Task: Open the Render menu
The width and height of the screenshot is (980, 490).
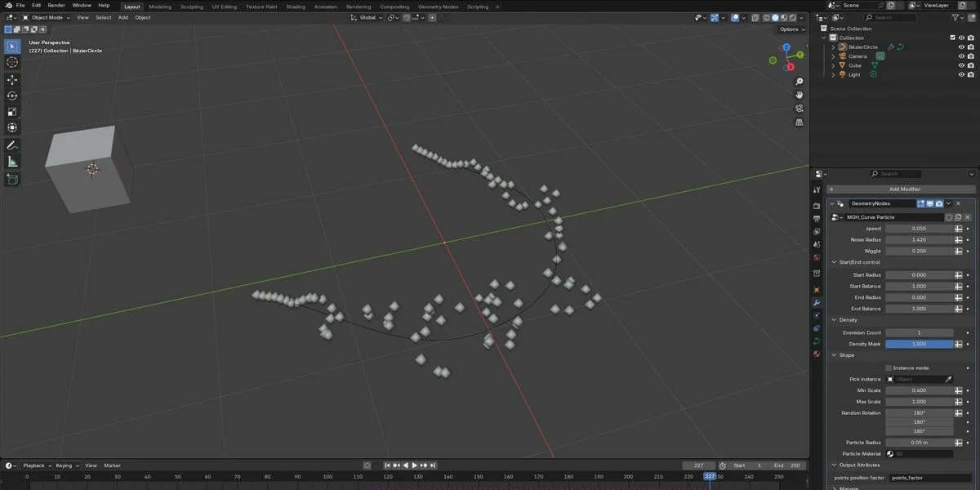Action: 56,4
